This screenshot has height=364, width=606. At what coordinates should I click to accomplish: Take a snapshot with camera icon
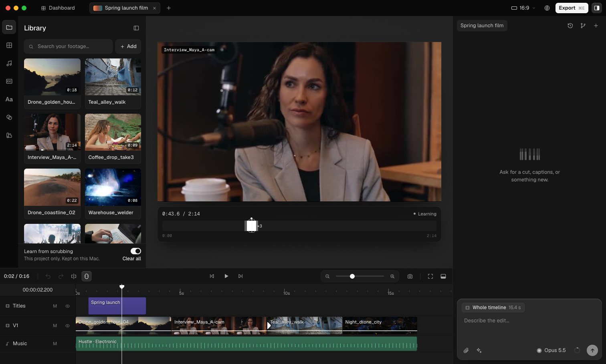pos(410,276)
